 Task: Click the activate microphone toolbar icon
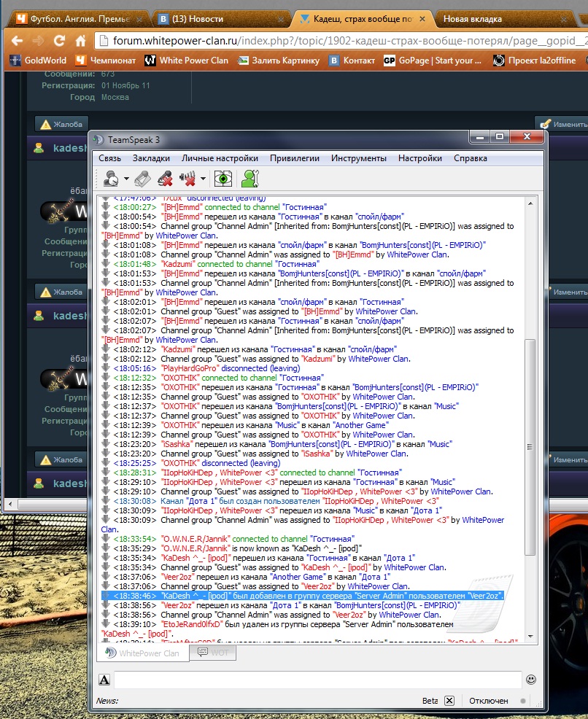click(142, 179)
